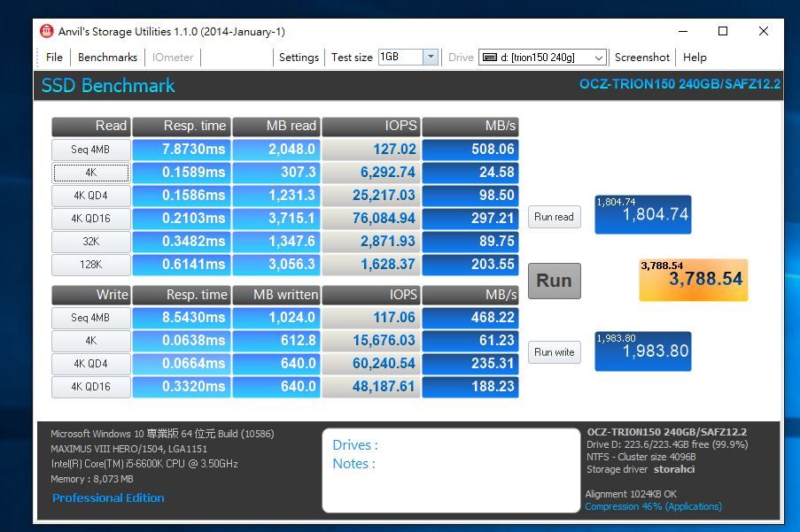Click the Run read button
This screenshot has height=532, width=800.
click(x=554, y=217)
